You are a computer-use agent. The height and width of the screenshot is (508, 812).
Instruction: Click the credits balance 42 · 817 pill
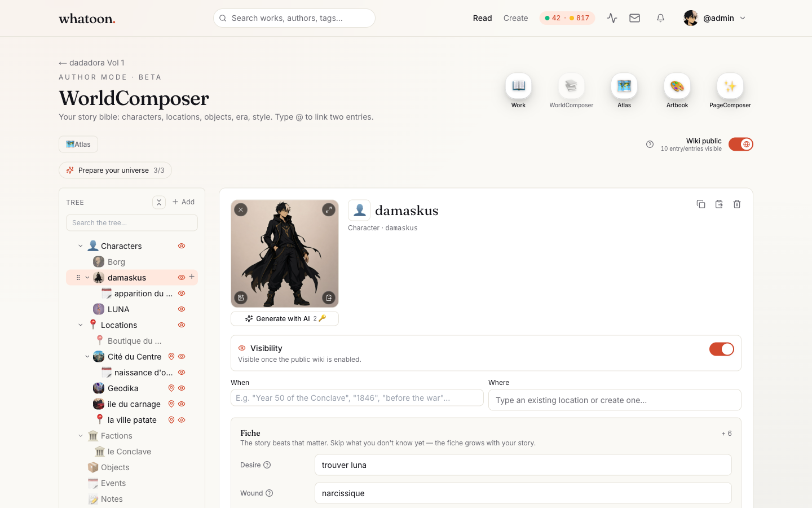click(567, 18)
